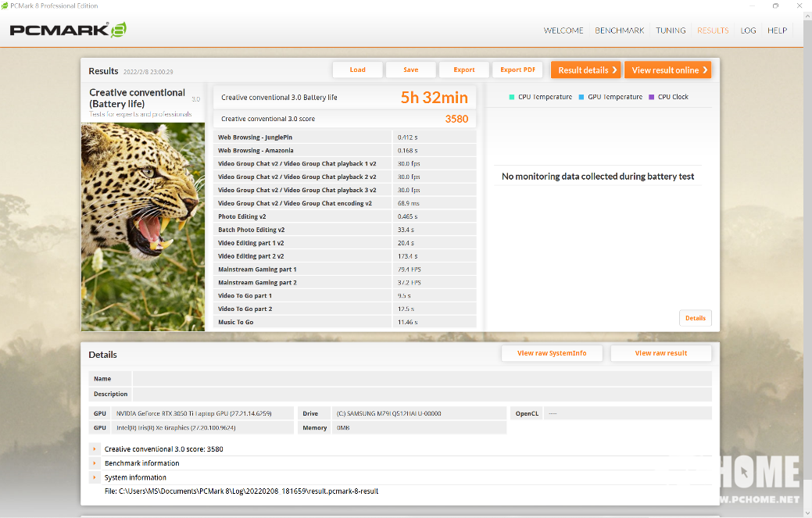Toggle GPU Temperature legend swatch
The height and width of the screenshot is (518, 812).
click(581, 98)
